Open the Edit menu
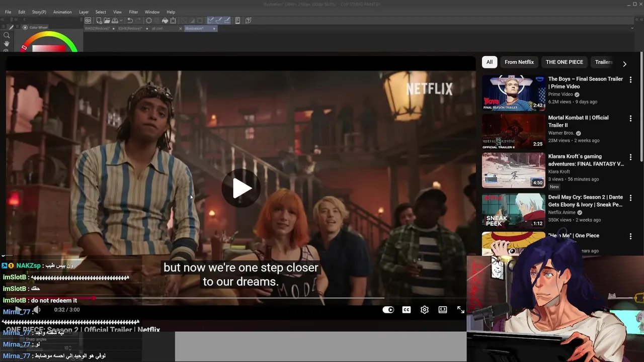644x362 pixels. [22, 12]
